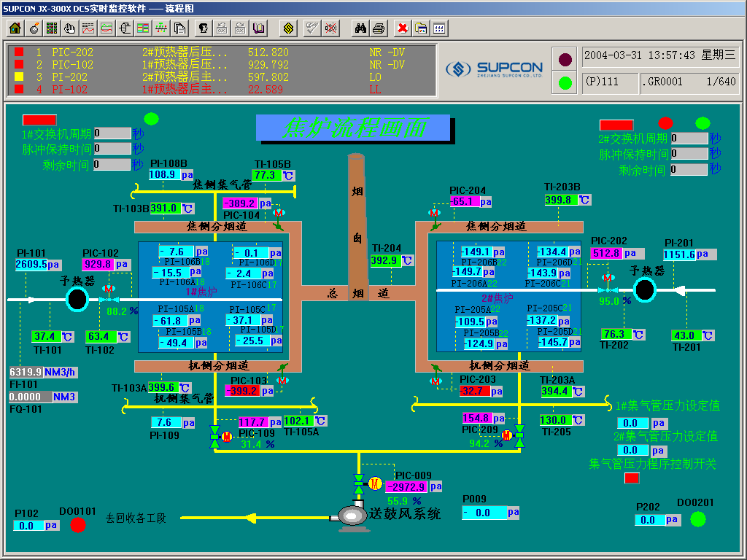This screenshot has height=560, width=747.
Task: Click the green dot grid toolbar icon
Action: 52,28
